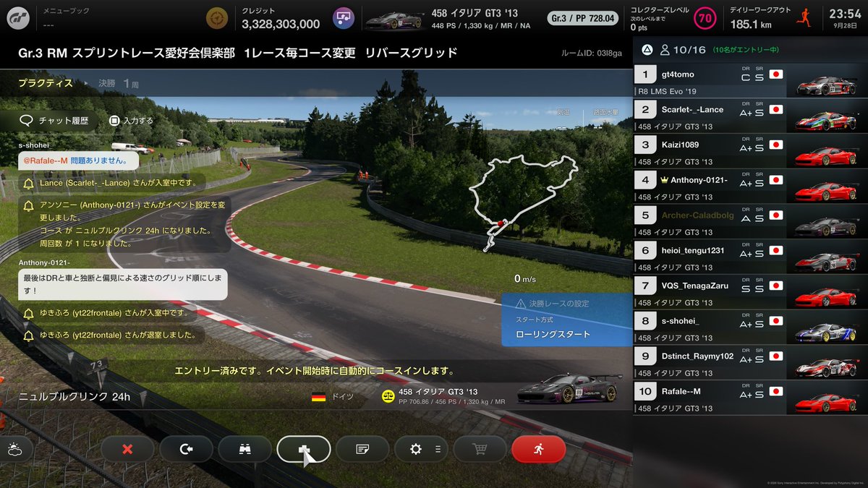Click 入力する to enter chat

click(132, 121)
